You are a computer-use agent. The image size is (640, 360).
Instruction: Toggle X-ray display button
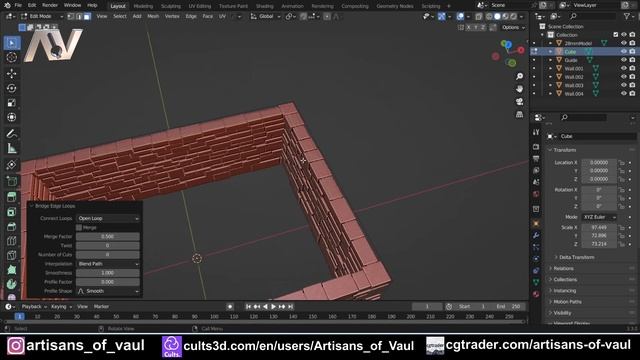[x=478, y=16]
